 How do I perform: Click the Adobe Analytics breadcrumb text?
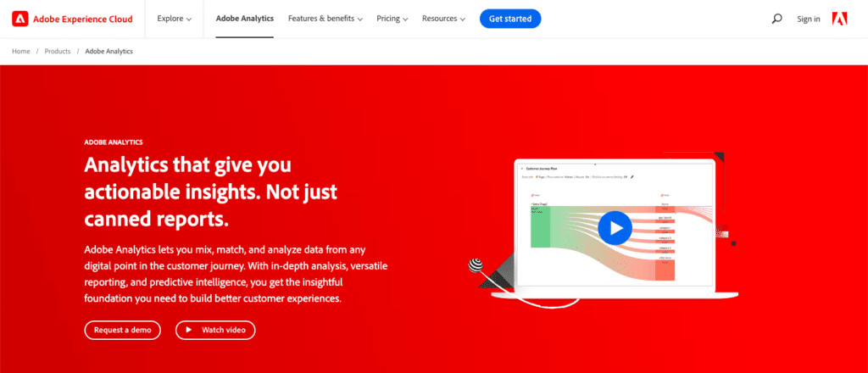109,52
